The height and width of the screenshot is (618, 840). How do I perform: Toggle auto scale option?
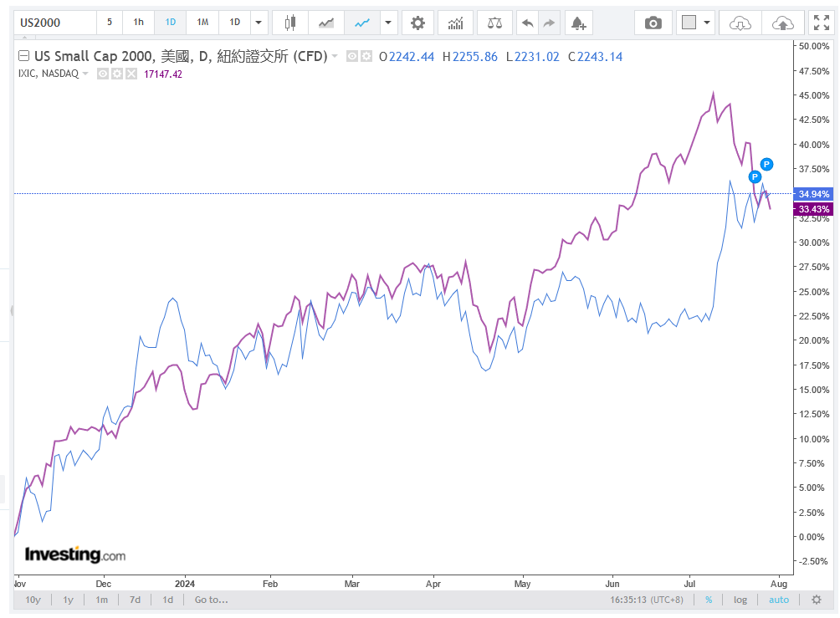[779, 600]
